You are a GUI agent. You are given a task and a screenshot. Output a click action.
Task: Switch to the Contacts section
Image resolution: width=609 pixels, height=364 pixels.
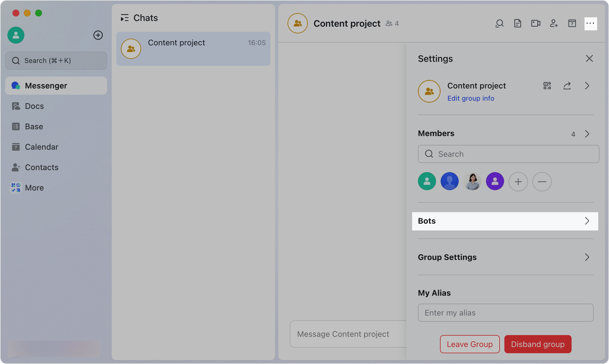42,167
